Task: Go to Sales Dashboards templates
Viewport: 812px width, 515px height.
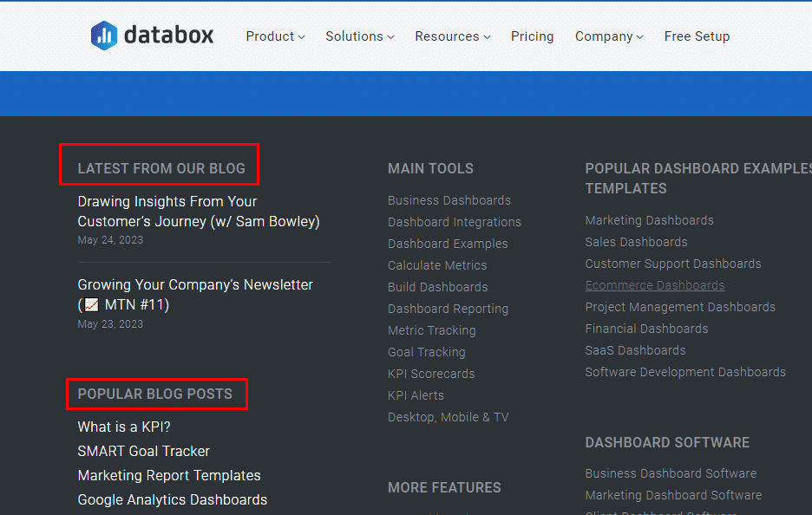Action: 636,242
